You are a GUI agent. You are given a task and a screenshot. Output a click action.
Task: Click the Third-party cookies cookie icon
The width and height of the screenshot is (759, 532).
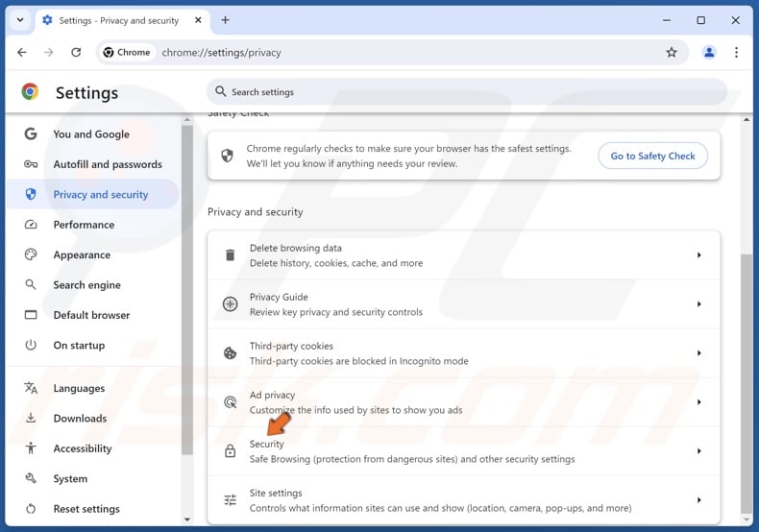(230, 353)
